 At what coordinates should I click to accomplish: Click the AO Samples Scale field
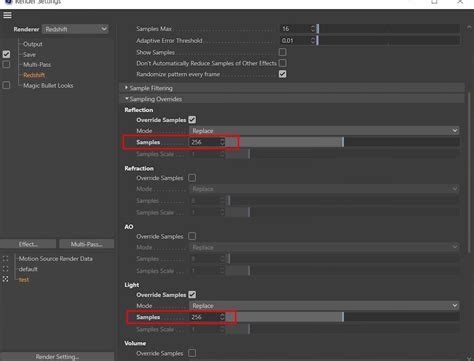[205, 271]
